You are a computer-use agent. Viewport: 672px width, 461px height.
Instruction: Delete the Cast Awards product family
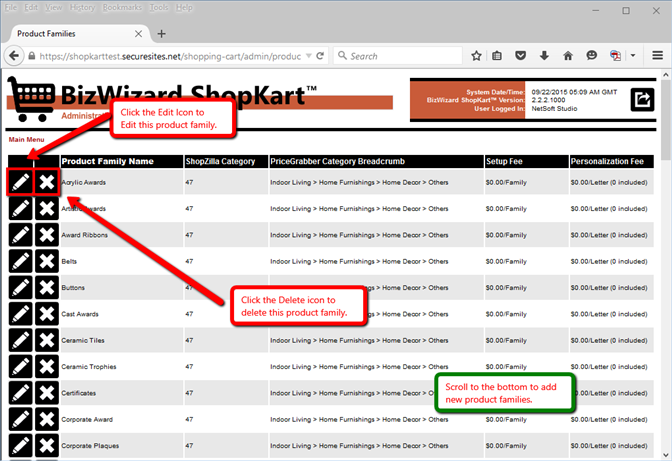pos(47,314)
